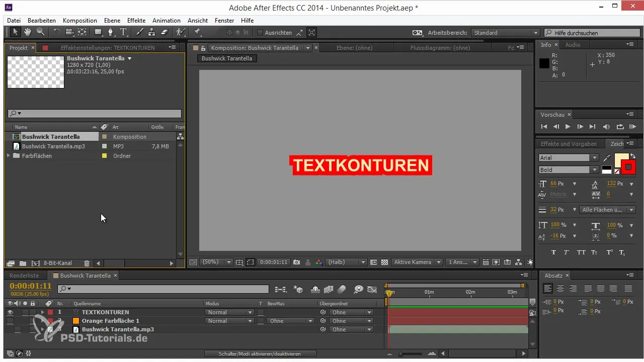Show channel and color management settings
The height and width of the screenshot is (362, 644).
tap(318, 262)
